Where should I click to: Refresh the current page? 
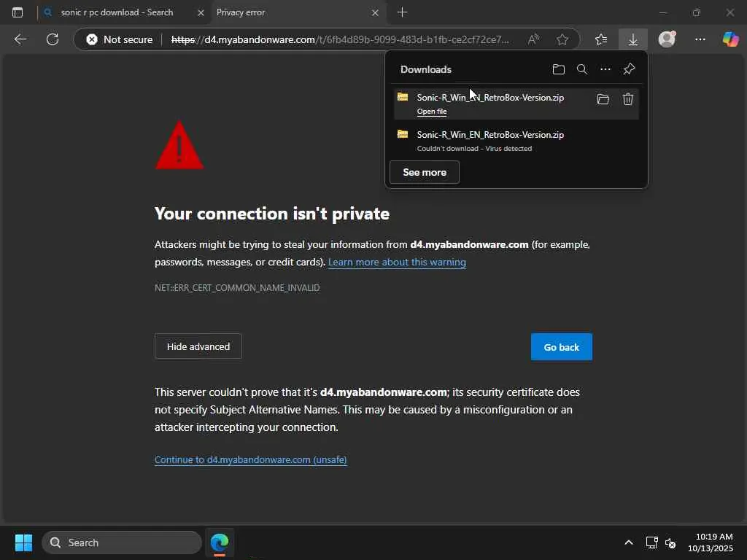53,39
